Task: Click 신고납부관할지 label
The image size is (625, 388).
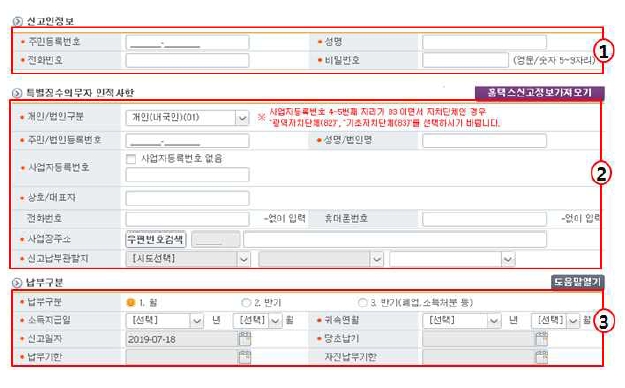Action: (x=58, y=259)
